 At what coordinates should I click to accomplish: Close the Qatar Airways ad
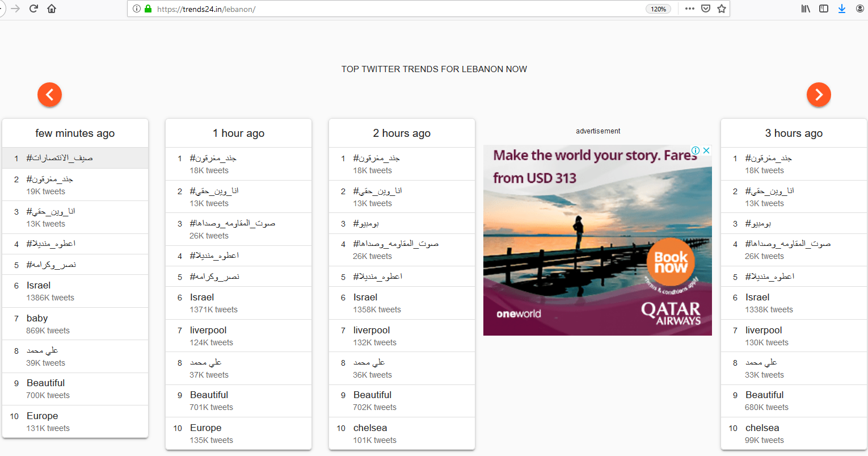706,150
